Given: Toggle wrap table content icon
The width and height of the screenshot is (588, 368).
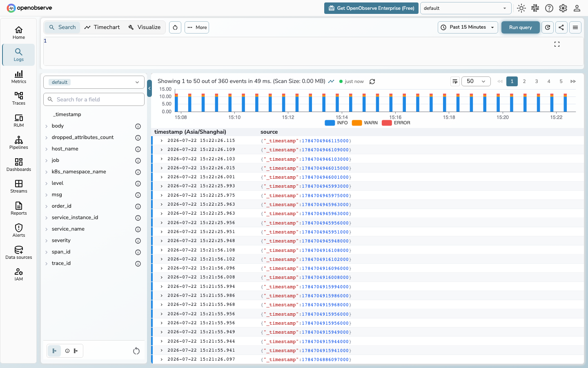Looking at the screenshot, I should (455, 81).
